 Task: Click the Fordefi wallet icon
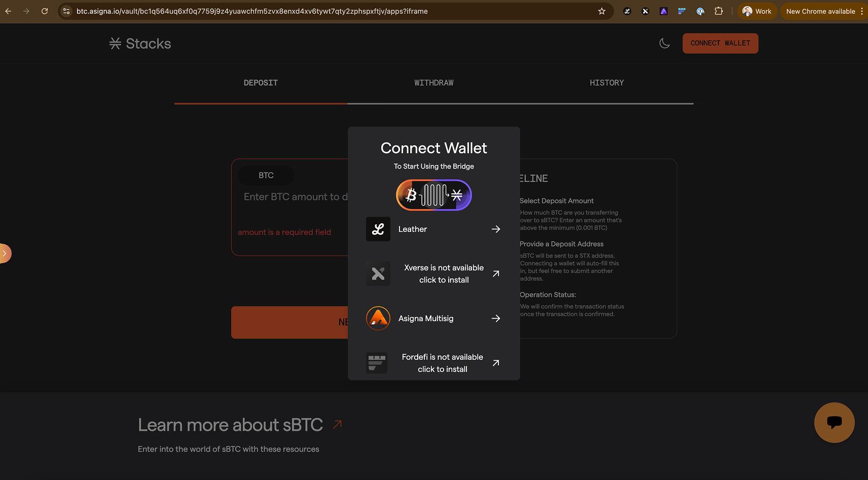(377, 363)
